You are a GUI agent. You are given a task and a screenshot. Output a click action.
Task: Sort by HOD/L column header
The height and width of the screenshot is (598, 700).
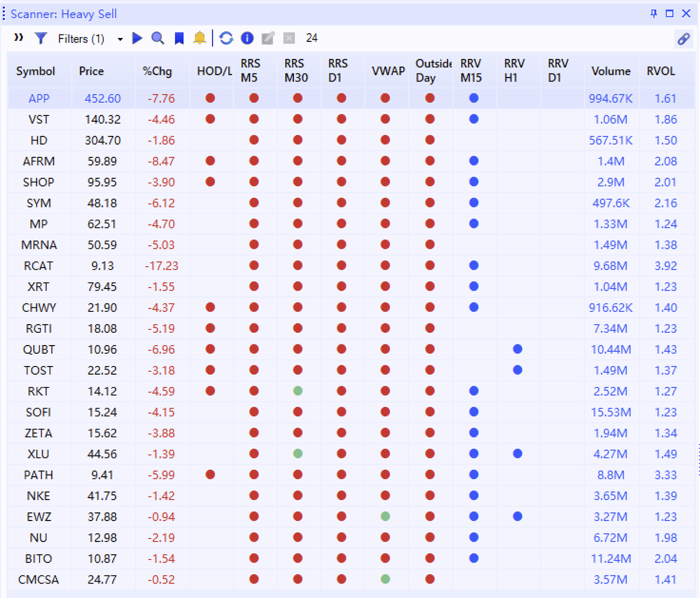click(x=214, y=71)
